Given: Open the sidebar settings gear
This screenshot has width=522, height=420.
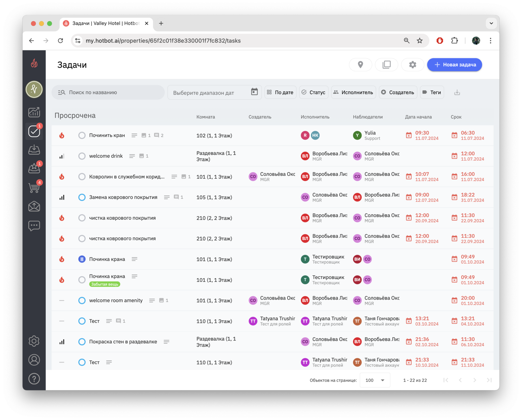Looking at the screenshot, I should pos(34,341).
